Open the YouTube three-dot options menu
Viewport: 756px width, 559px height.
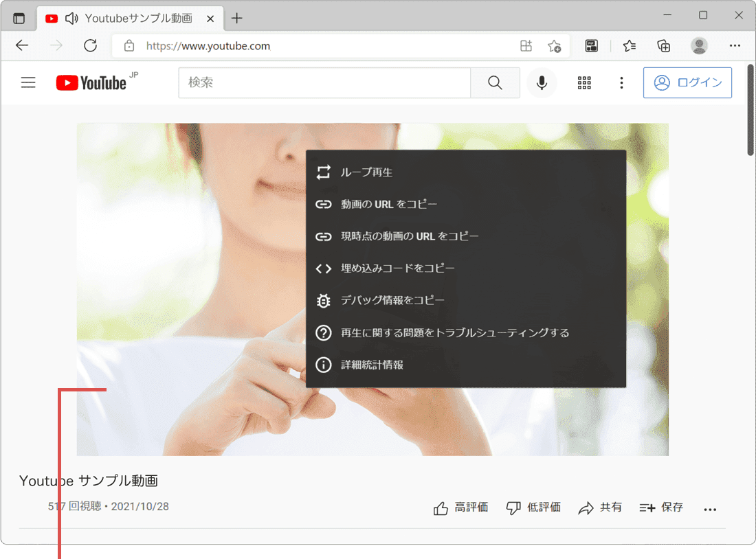tap(621, 82)
